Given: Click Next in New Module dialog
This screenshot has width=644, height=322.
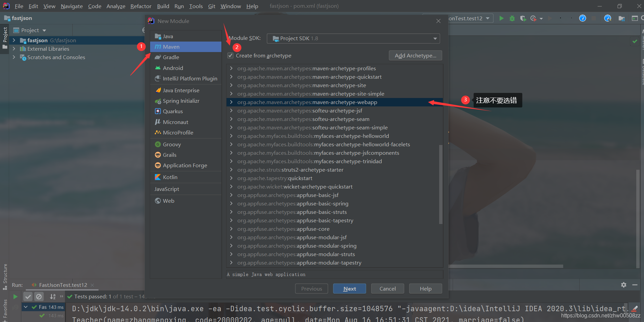Looking at the screenshot, I should click(x=350, y=289).
